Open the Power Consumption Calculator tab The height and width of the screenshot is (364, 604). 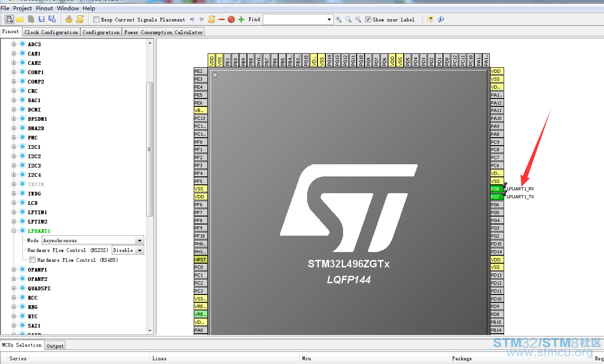[x=163, y=32]
